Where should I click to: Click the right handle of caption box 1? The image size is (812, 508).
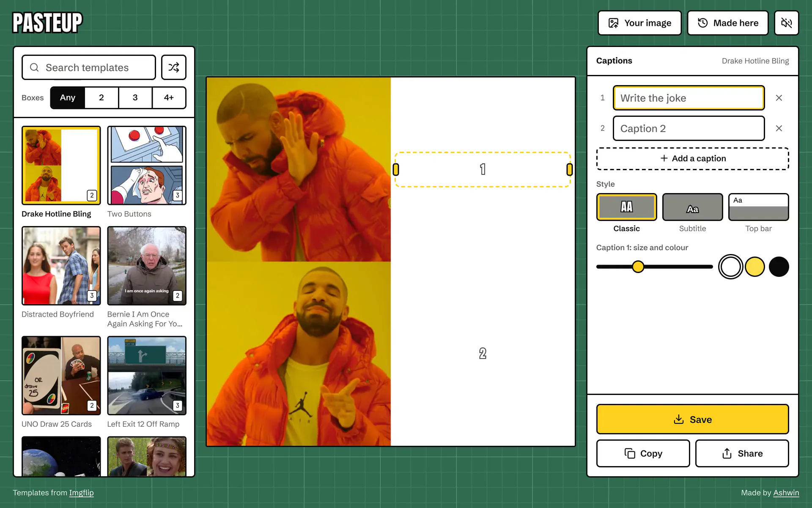pos(570,169)
